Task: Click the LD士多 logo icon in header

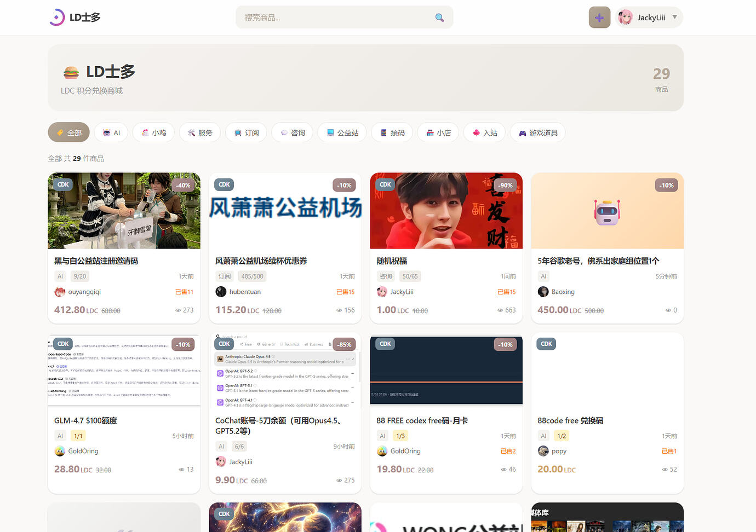Action: tap(57, 18)
